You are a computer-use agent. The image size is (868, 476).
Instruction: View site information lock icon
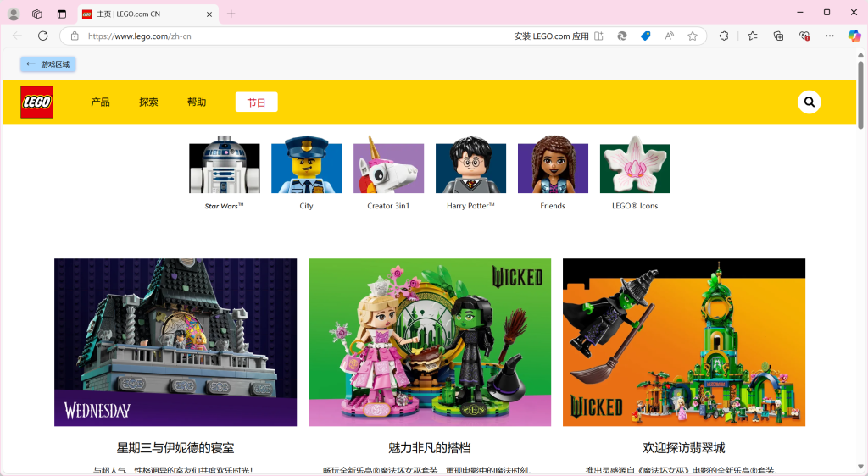coord(75,36)
